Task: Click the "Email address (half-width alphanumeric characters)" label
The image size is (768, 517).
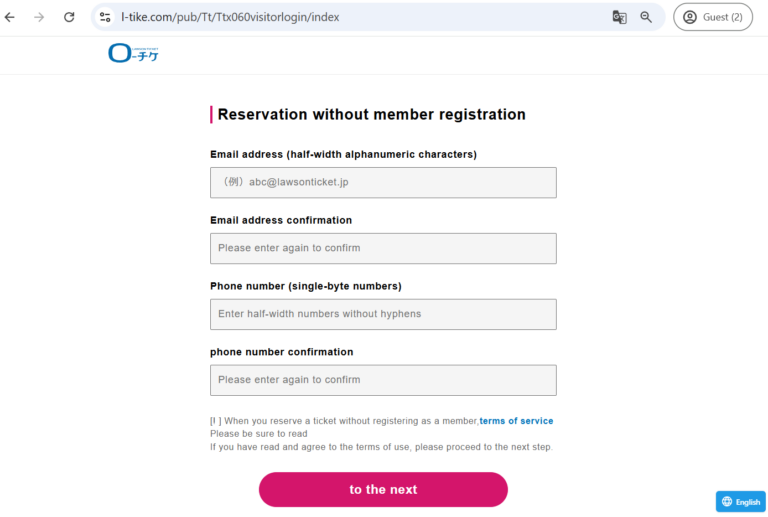Action: [x=343, y=154]
